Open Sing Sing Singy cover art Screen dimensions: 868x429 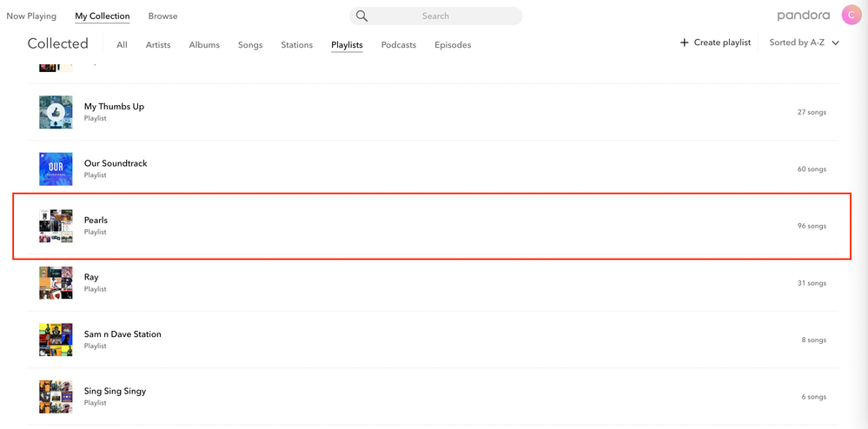click(x=56, y=397)
